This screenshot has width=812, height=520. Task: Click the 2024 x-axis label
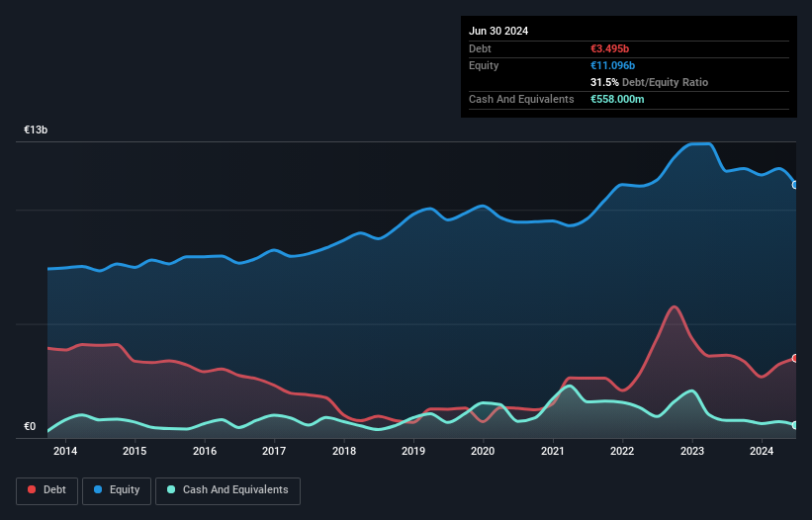click(762, 451)
